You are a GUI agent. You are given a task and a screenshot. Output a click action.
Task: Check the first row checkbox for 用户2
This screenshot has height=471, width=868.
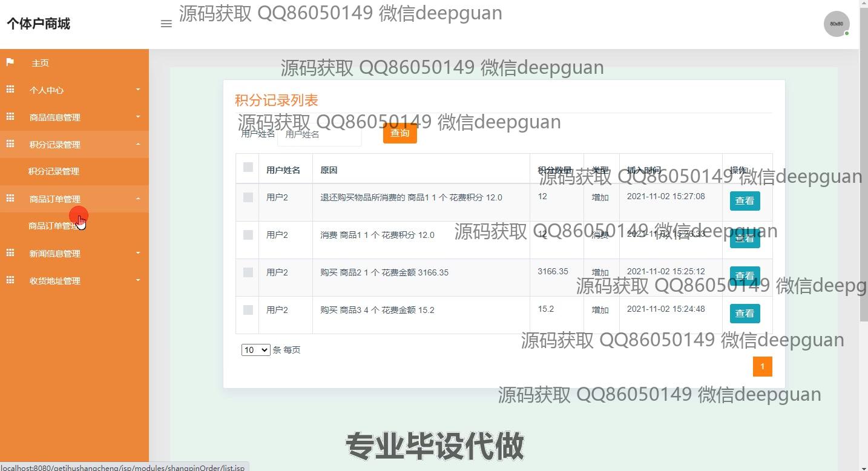pos(248,197)
